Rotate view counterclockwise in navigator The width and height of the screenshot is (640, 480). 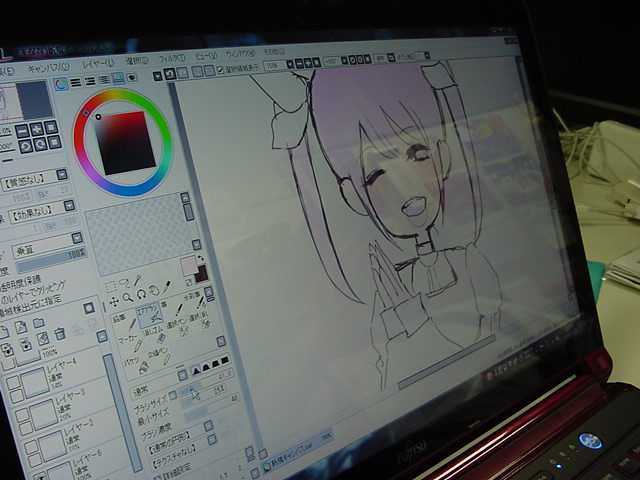pyautogui.click(x=26, y=147)
